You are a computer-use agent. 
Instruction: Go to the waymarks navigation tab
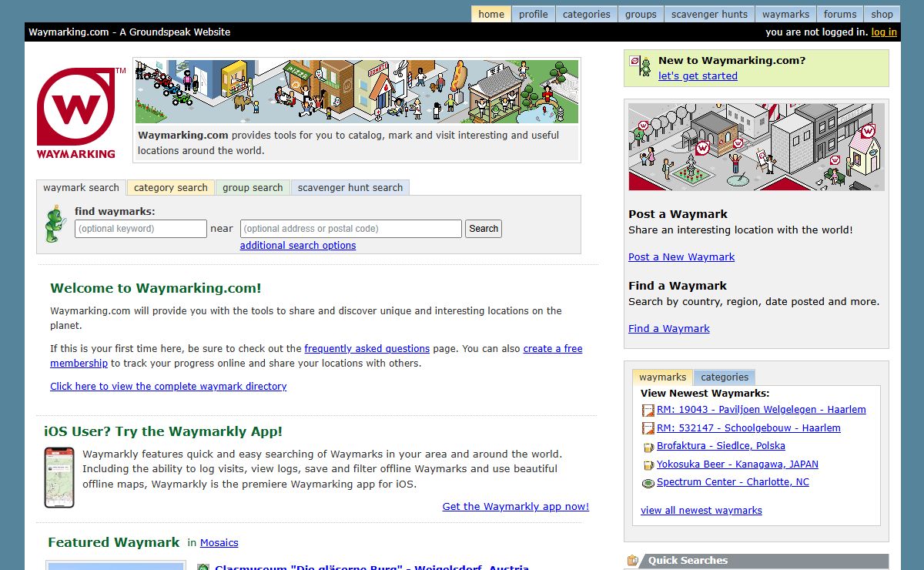coord(785,14)
